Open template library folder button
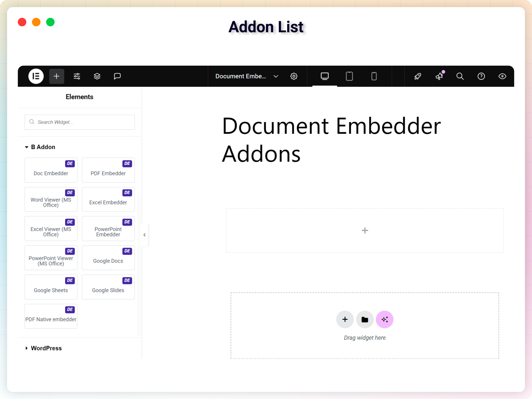 (365, 319)
